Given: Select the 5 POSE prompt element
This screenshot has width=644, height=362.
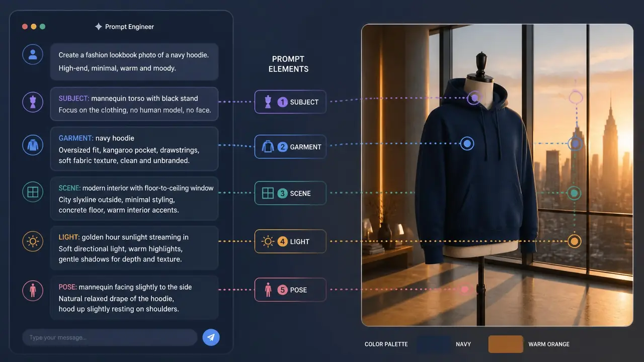Looking at the screenshot, I should point(290,290).
